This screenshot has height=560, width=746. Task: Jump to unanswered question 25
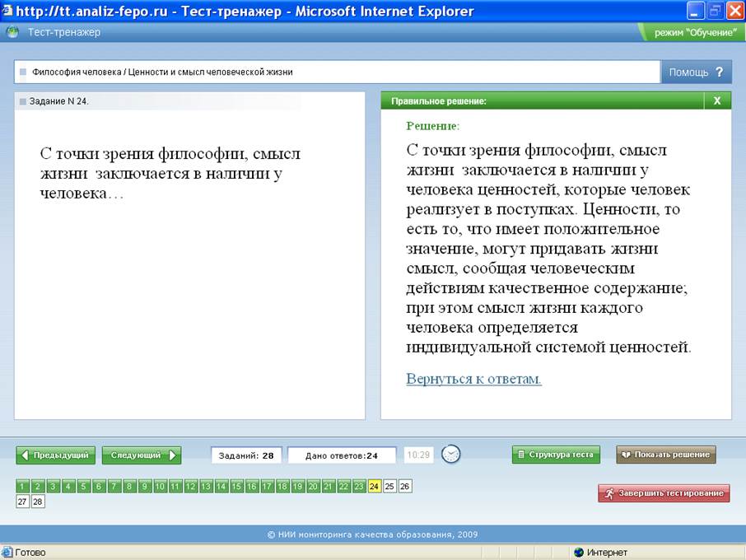point(389,486)
